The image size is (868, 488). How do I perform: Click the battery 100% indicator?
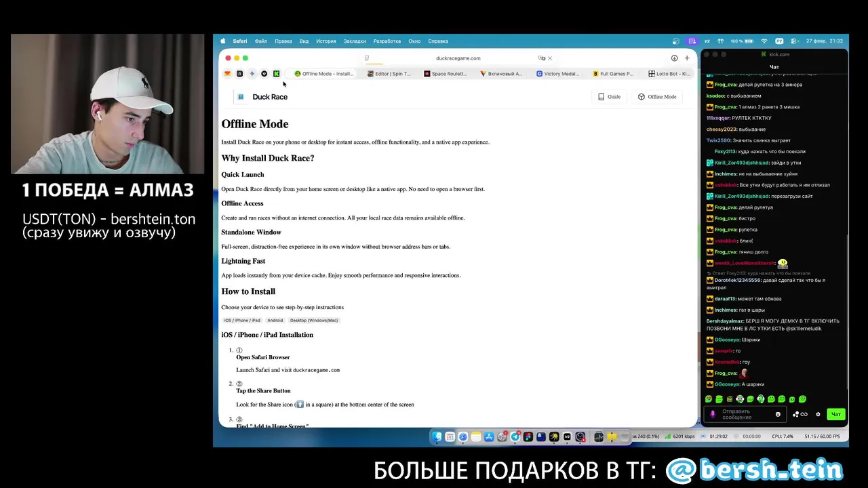pos(743,41)
